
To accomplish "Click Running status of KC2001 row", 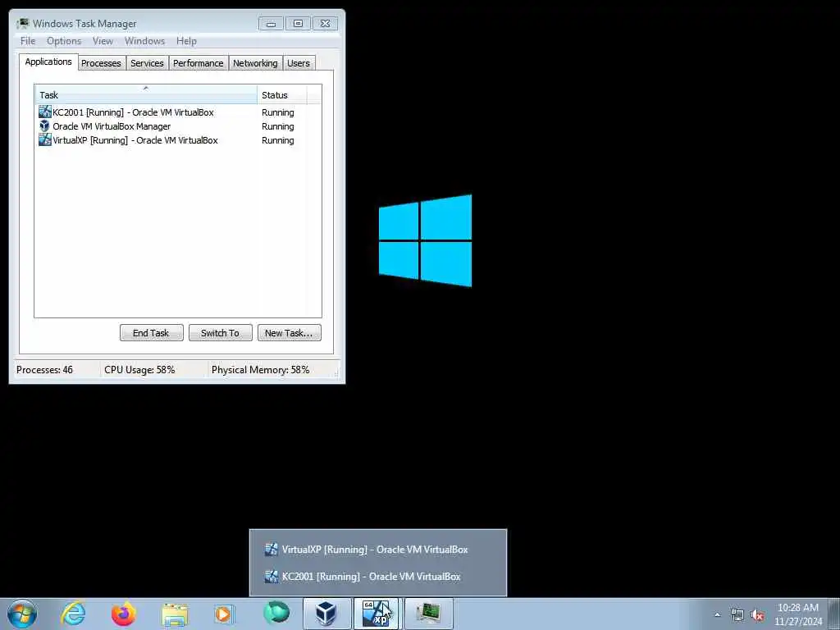I will point(277,112).
